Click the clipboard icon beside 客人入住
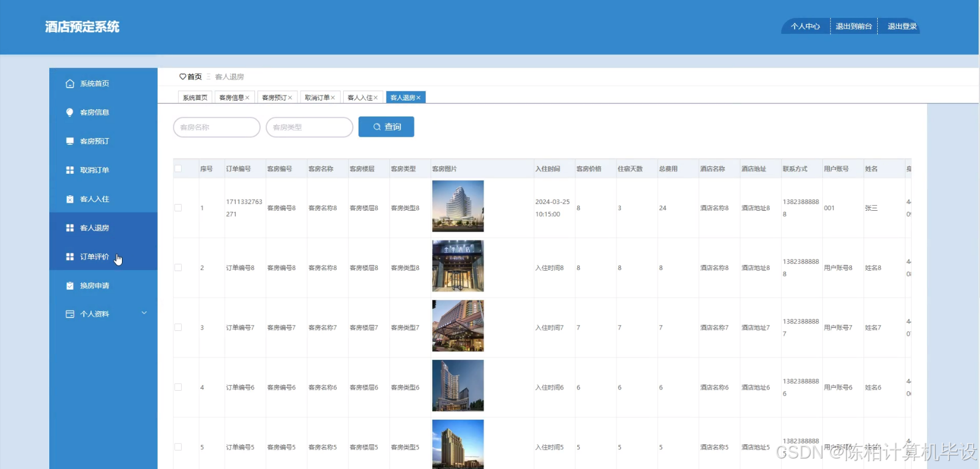The width and height of the screenshot is (980, 469). [70, 199]
